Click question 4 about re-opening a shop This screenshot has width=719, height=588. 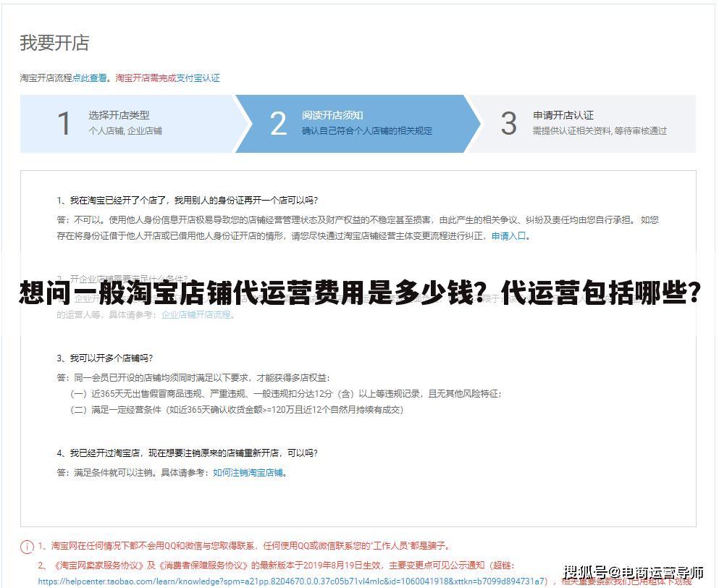[x=187, y=453]
